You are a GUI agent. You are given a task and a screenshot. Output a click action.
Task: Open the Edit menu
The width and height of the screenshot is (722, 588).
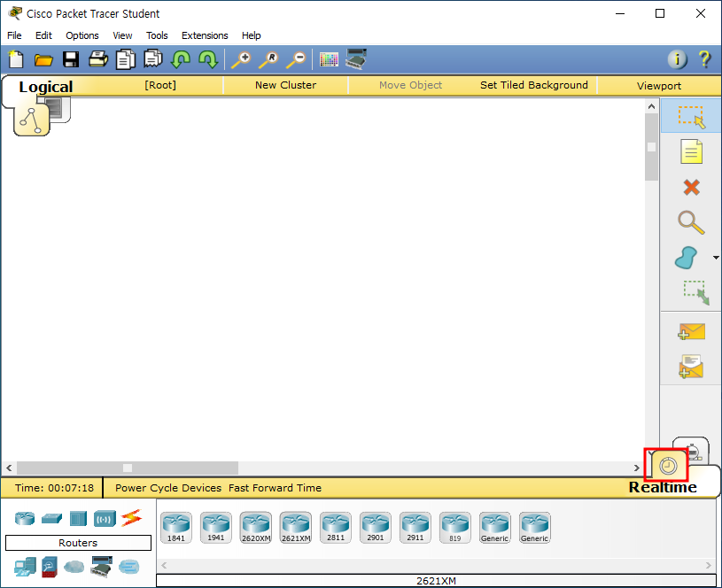[43, 35]
